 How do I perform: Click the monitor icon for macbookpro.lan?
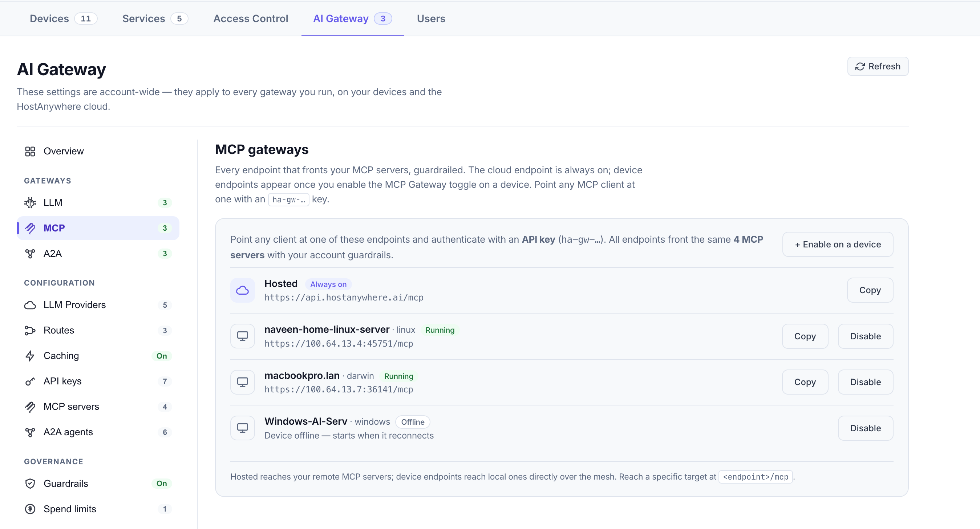point(242,382)
